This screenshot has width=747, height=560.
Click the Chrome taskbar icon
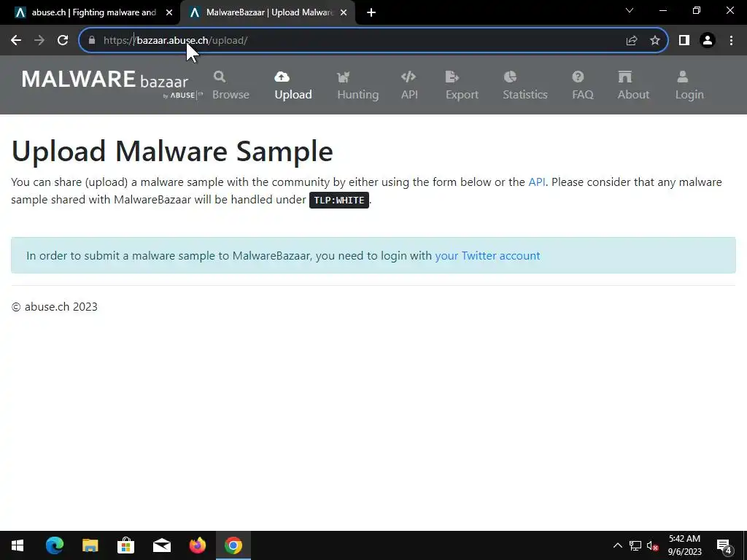pyautogui.click(x=233, y=545)
